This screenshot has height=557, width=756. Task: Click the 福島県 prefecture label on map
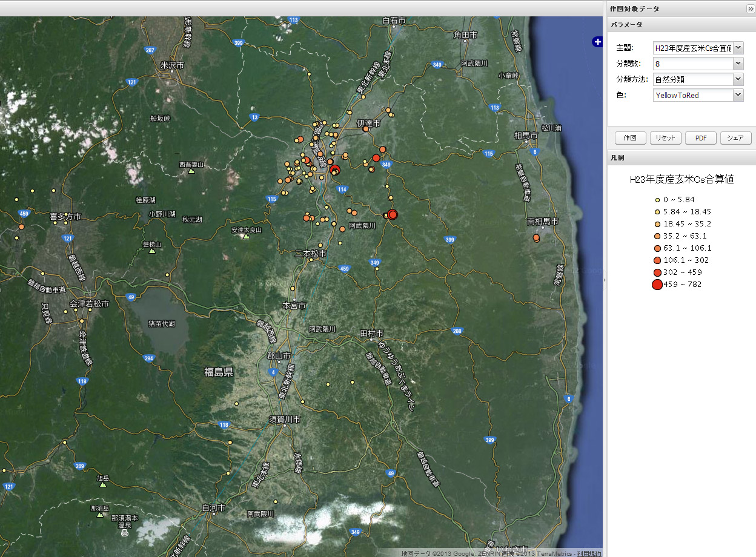click(x=219, y=372)
